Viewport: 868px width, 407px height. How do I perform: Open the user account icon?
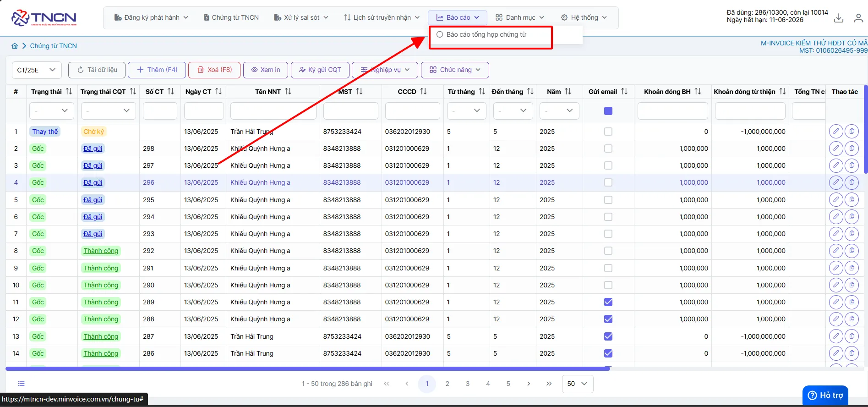(858, 18)
